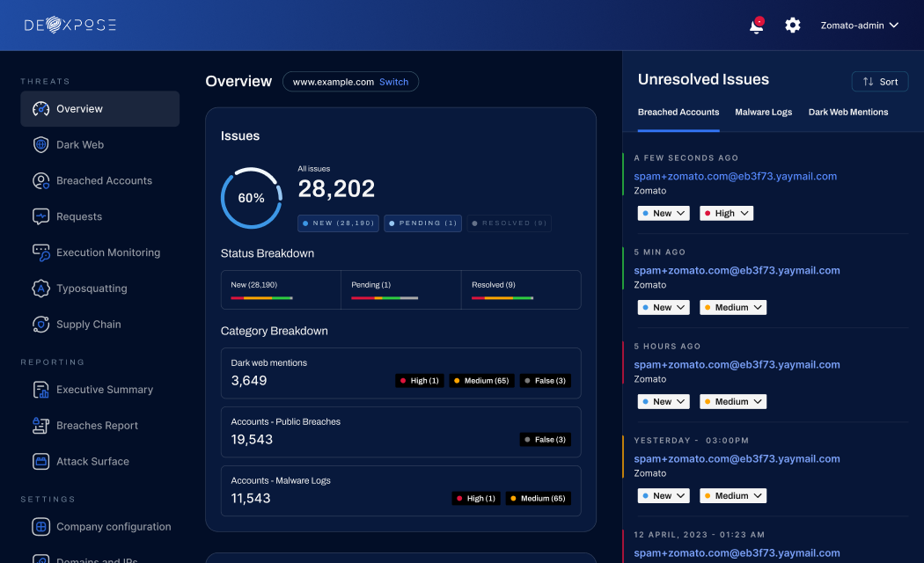Click the notifications bell icon

coord(756,26)
